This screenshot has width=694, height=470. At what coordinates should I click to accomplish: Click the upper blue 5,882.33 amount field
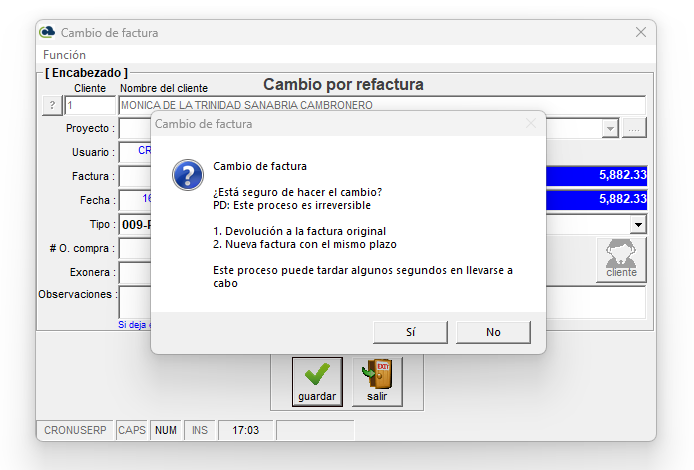pos(596,175)
